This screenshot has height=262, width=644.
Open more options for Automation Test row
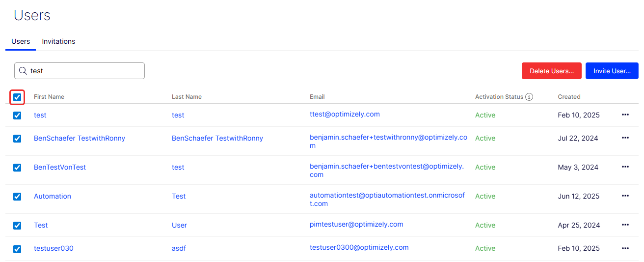625,196
